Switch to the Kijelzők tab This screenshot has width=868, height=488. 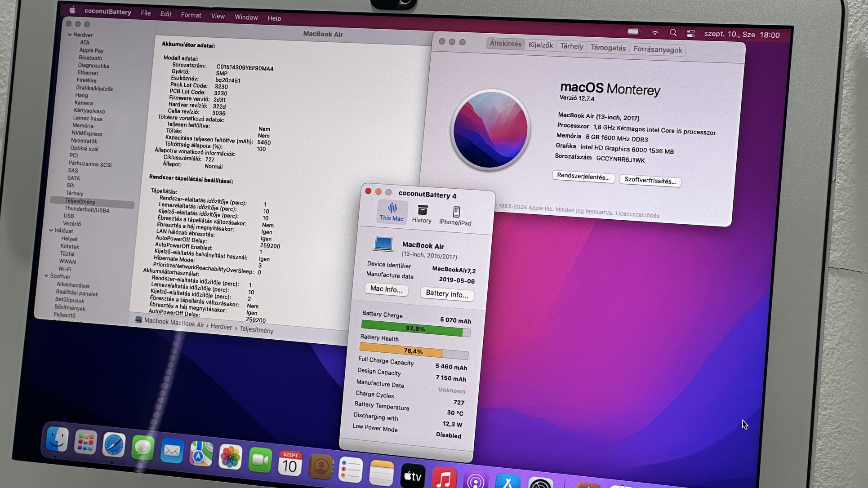(540, 45)
